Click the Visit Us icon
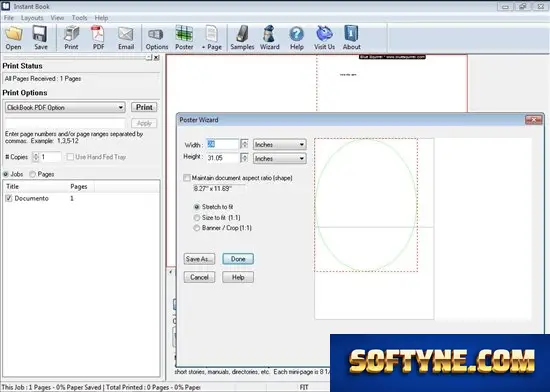This screenshot has height=392, width=550. [324, 34]
